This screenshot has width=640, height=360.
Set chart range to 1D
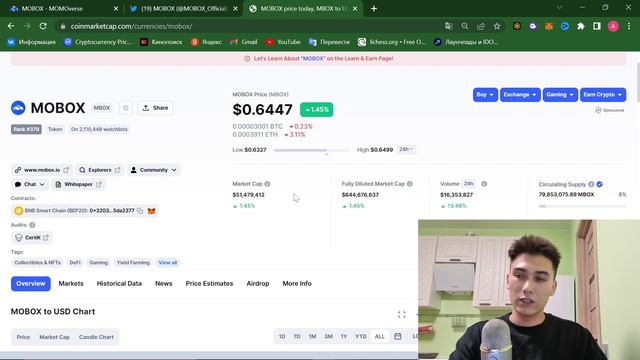point(282,337)
